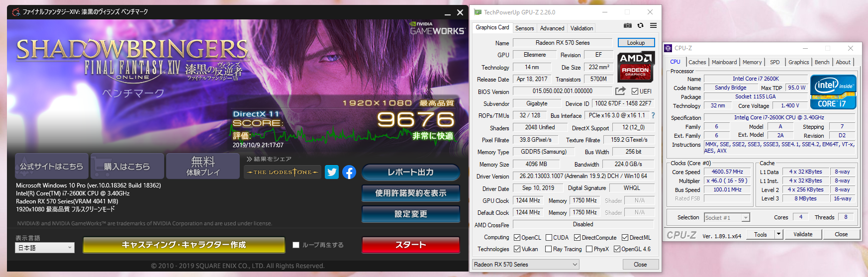Open the Bench tab in CPU-Z

[822, 62]
